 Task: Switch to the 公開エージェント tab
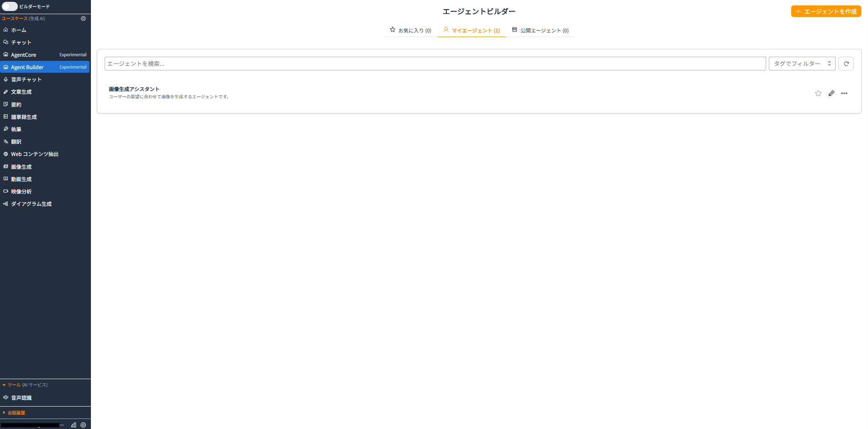pyautogui.click(x=541, y=30)
